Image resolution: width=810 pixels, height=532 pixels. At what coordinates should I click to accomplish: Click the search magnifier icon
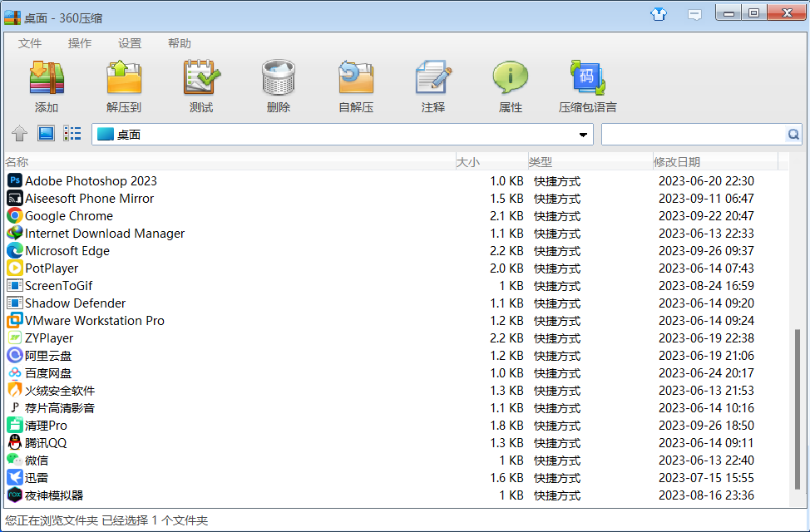793,135
